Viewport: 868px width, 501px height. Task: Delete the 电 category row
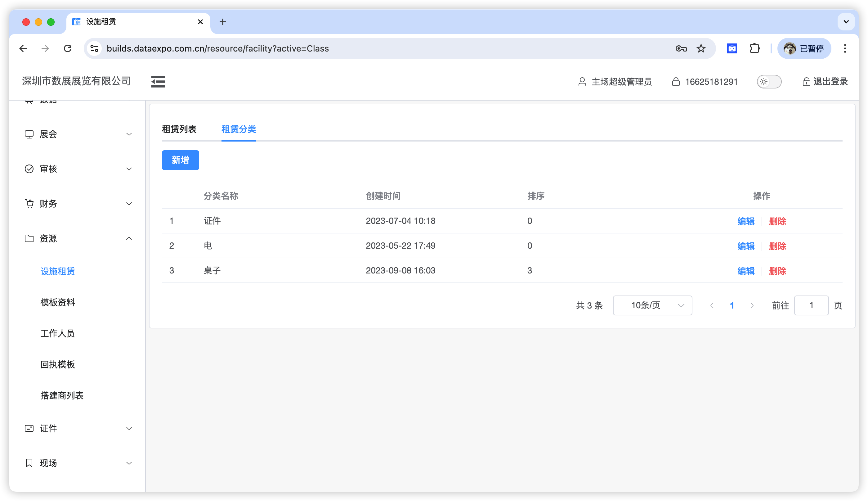tap(777, 246)
